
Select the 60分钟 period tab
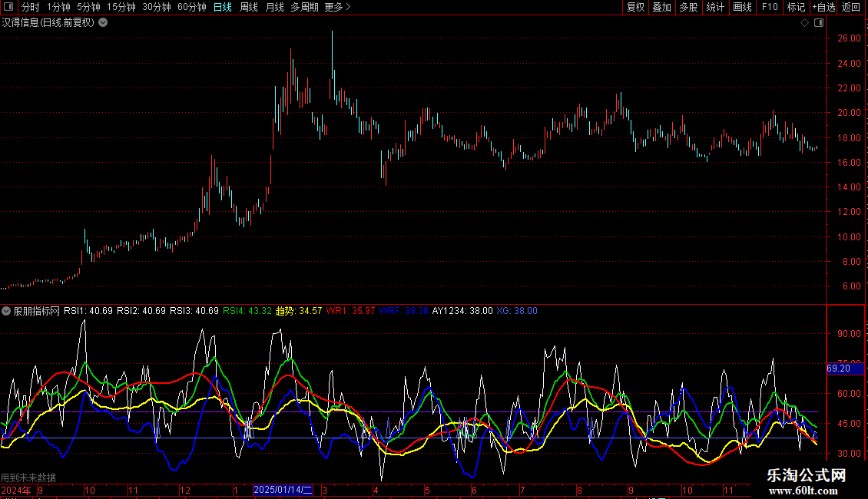click(192, 7)
